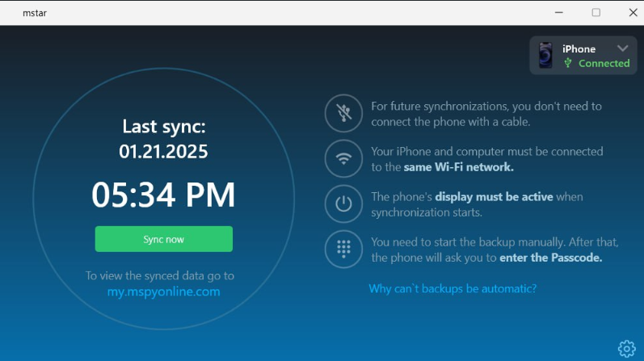Click the iPhone device thumbnail image

point(545,55)
